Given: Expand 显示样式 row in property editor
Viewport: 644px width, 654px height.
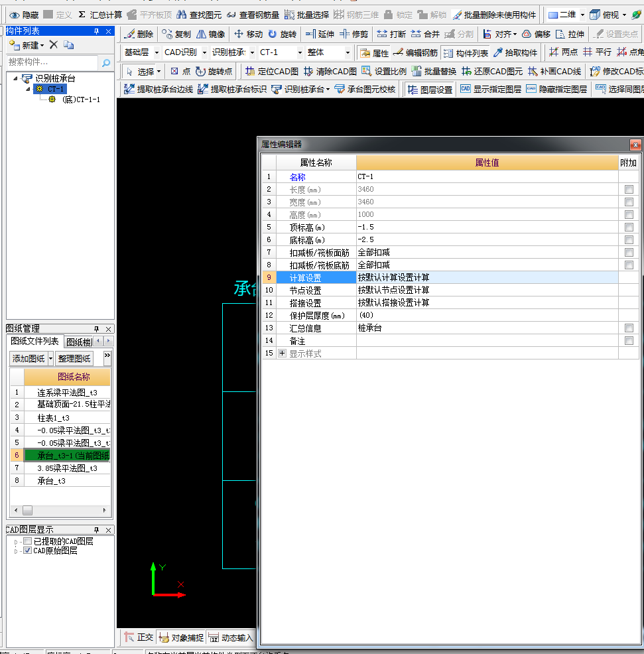Looking at the screenshot, I should [283, 354].
